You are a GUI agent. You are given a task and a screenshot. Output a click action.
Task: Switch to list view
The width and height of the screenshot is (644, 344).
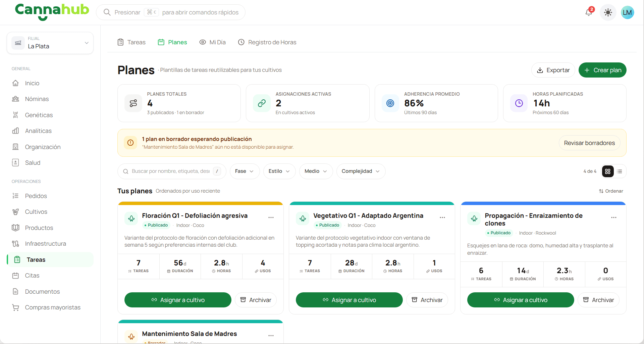tap(620, 171)
